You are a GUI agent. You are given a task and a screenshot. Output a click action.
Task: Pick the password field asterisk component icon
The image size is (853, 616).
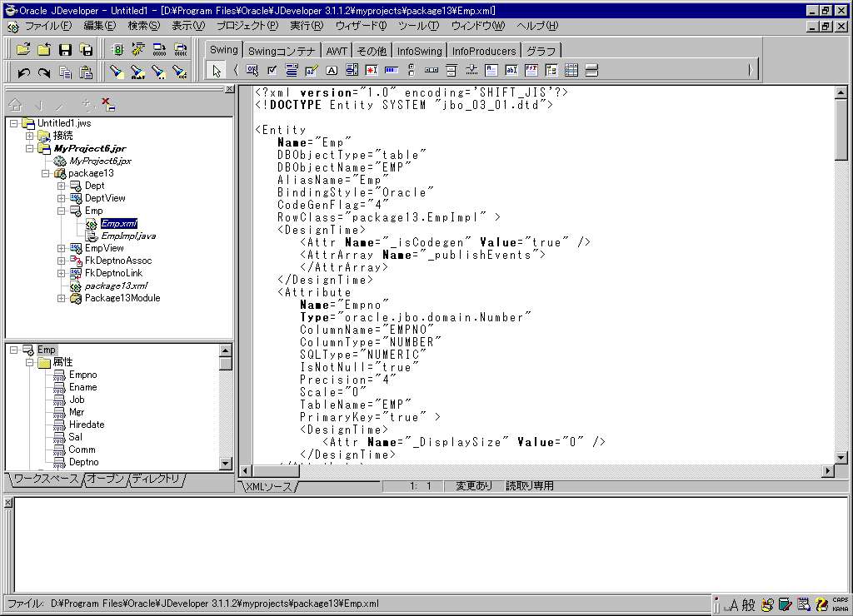[372, 70]
